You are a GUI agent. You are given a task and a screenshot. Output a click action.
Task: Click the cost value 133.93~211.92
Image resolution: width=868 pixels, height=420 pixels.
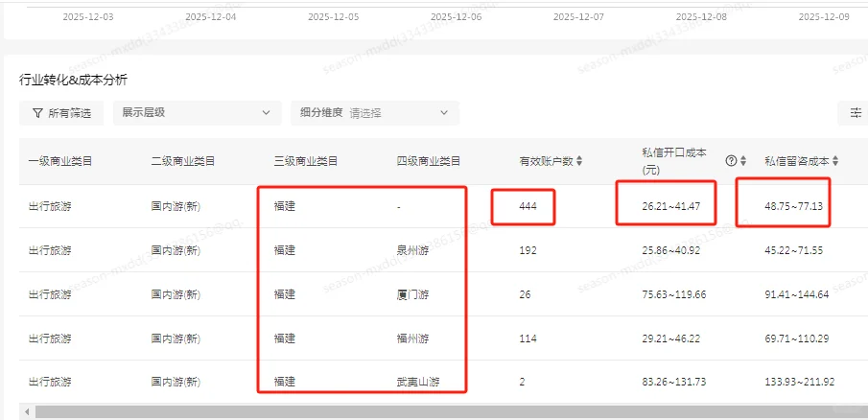(x=799, y=382)
